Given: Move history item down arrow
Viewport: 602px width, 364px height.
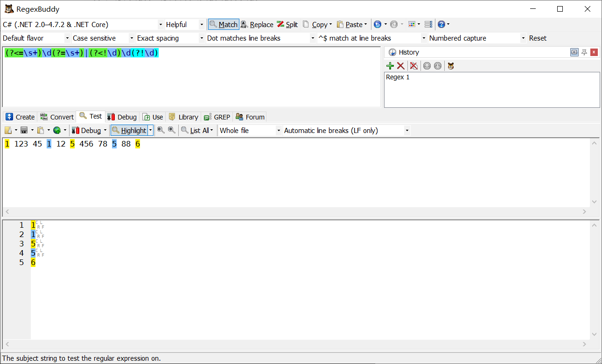Looking at the screenshot, I should [437, 66].
